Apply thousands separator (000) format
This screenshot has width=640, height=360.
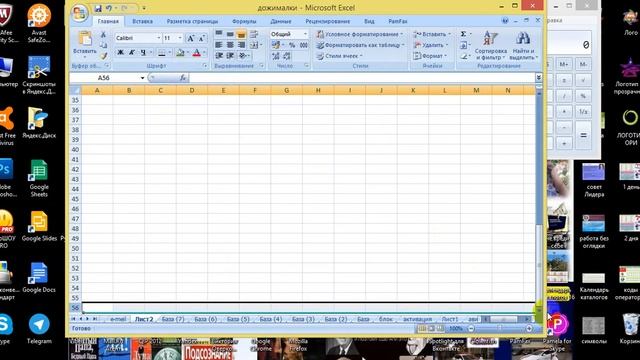click(304, 45)
